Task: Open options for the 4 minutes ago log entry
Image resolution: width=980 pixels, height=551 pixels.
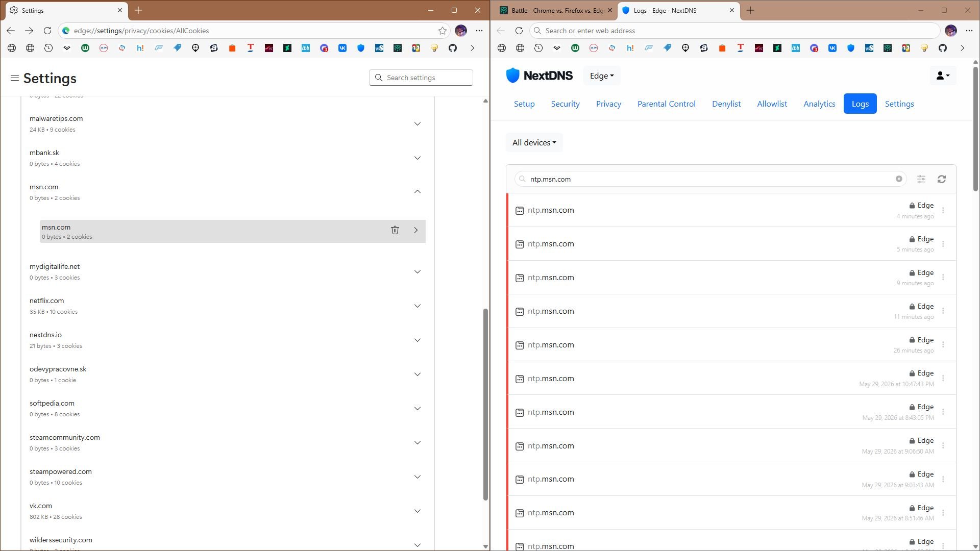Action: pos(943,210)
